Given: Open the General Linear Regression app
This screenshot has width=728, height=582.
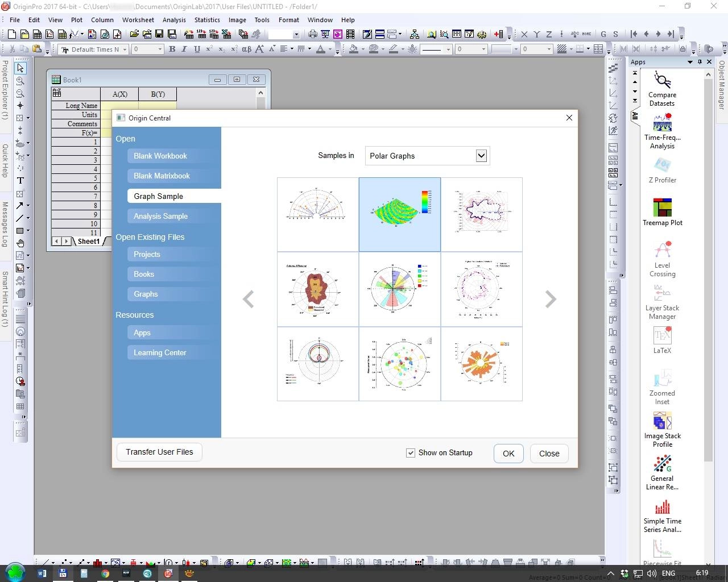Looking at the screenshot, I should pyautogui.click(x=662, y=472).
